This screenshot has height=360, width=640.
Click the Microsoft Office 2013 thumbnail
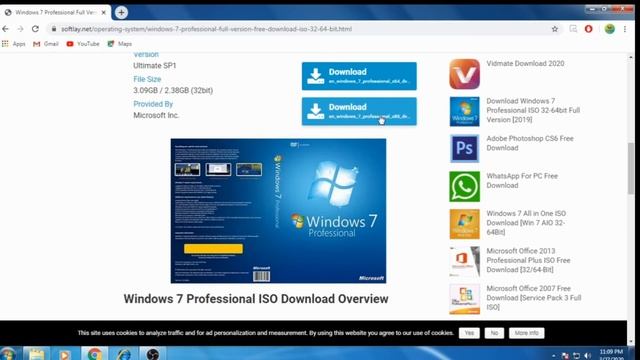click(464, 262)
